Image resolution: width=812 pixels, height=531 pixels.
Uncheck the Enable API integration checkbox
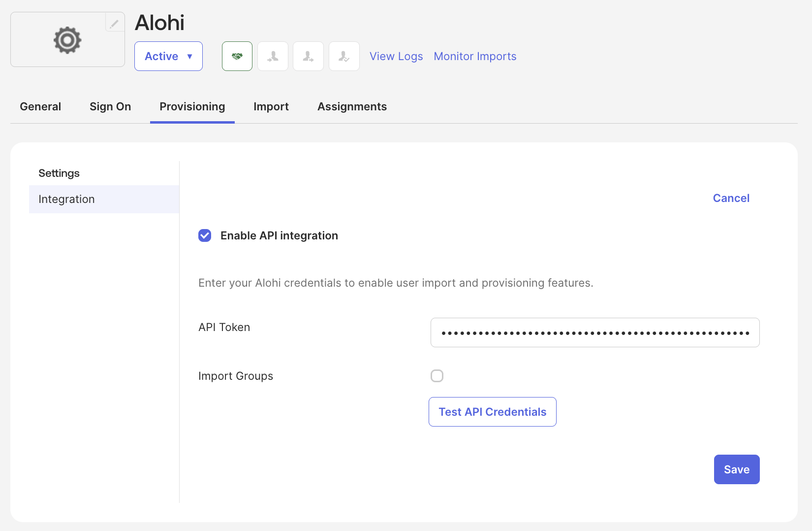(205, 235)
